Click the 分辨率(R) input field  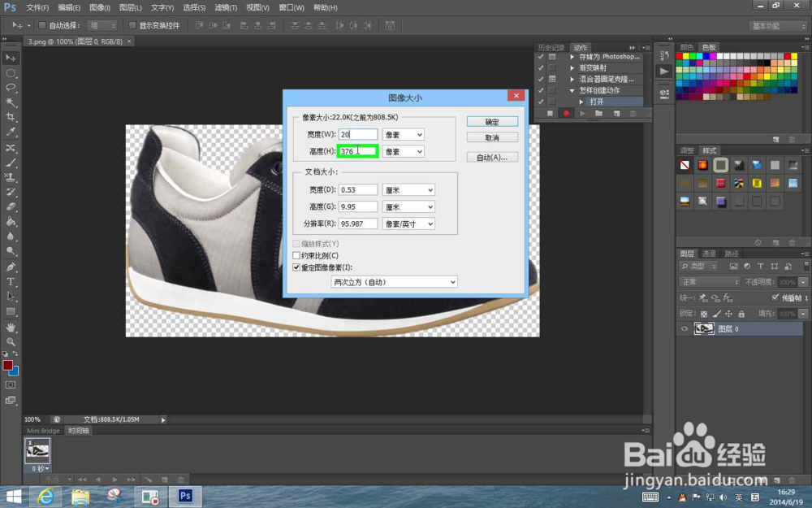358,224
